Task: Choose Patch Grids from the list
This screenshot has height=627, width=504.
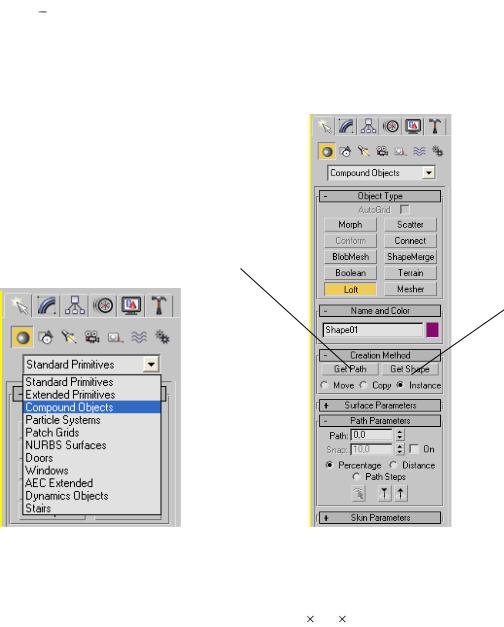Action: (92, 432)
